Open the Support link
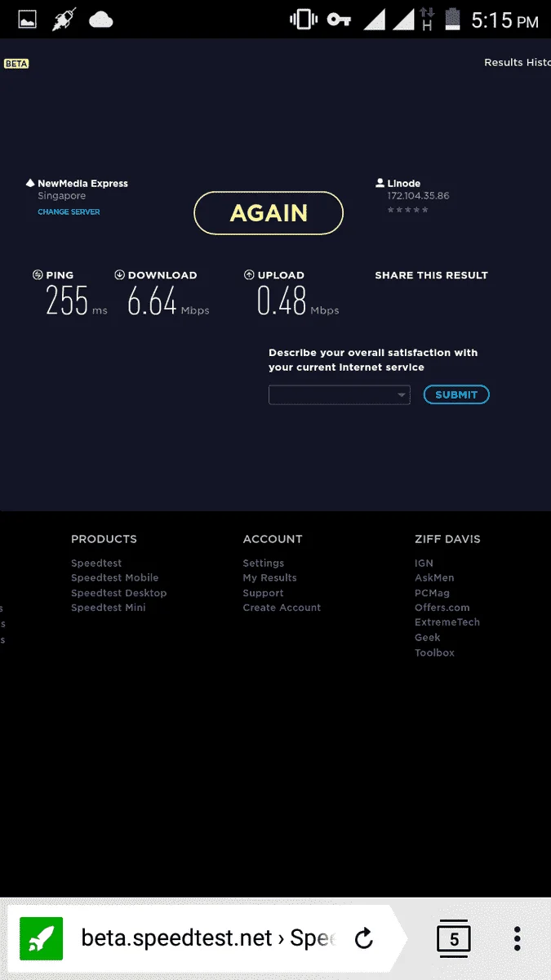Viewport: 551px width, 980px height. point(263,593)
